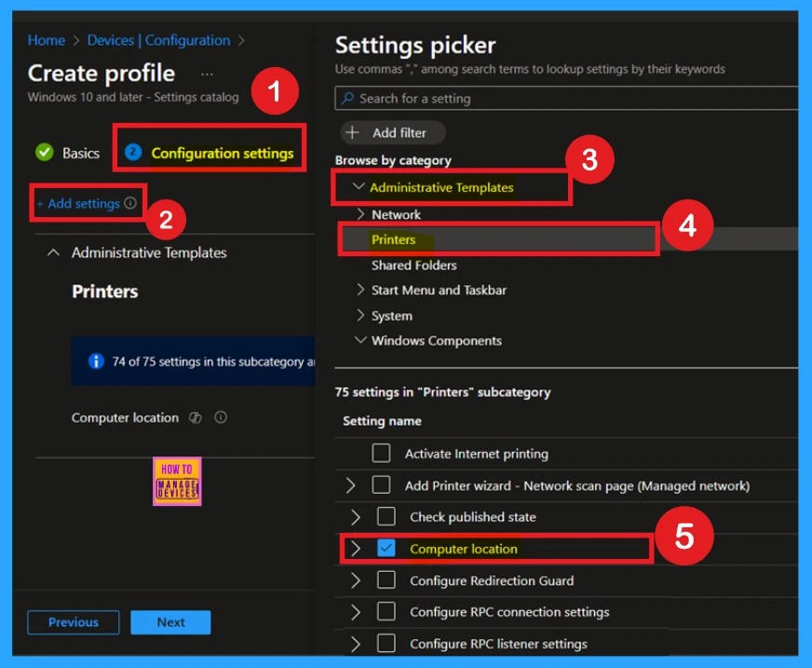Expand the Configure RPC connection settings chevron
The width and height of the screenshot is (812, 668).
pyautogui.click(x=356, y=611)
